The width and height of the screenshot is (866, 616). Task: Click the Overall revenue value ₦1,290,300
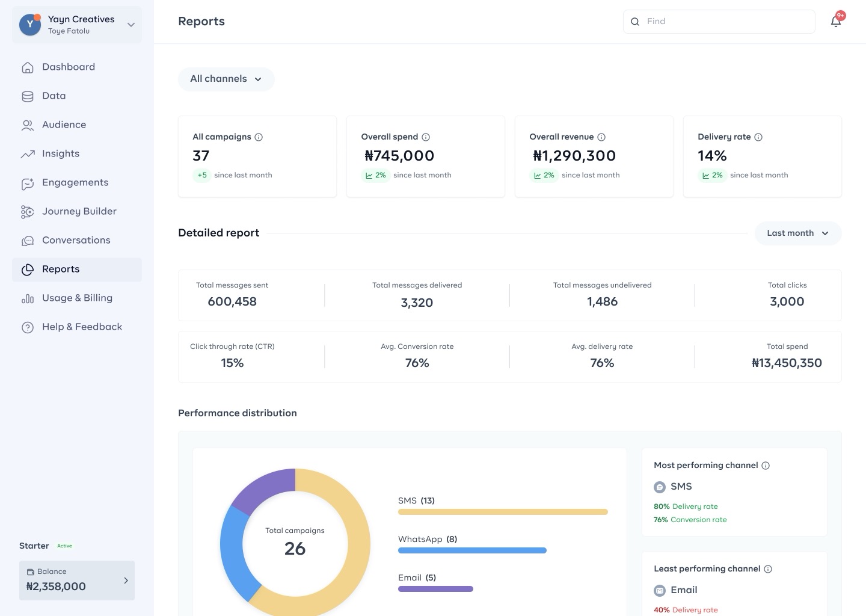pos(574,156)
